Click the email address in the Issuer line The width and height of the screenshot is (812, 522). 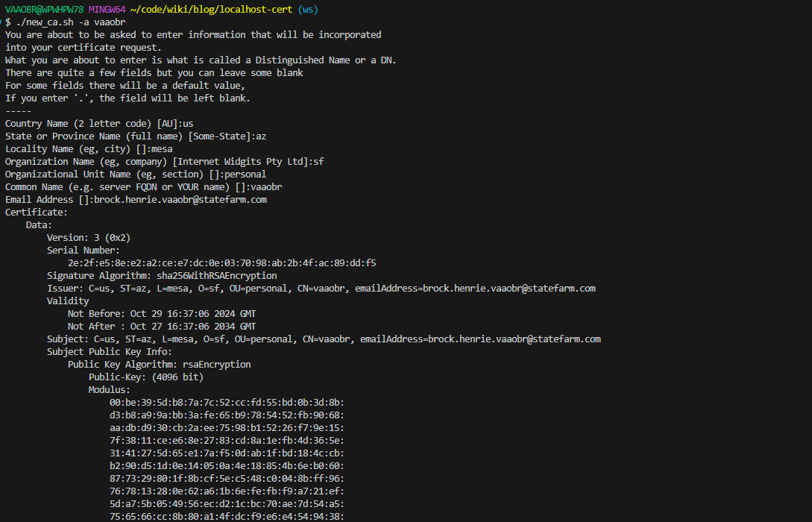click(x=509, y=288)
